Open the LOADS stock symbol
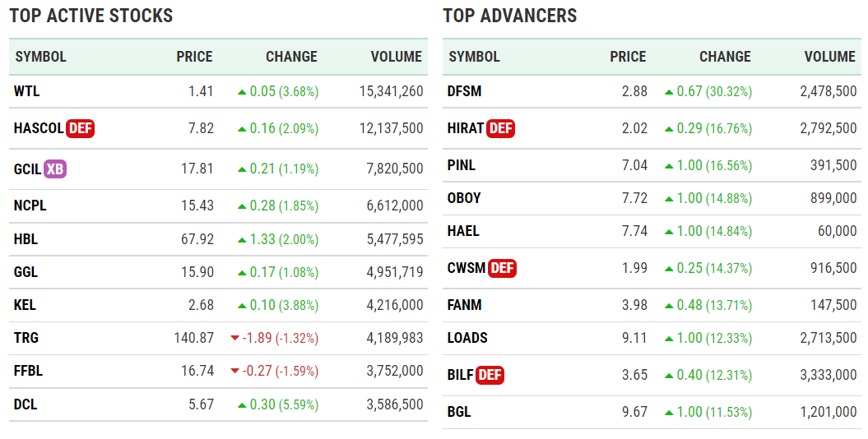 pyautogui.click(x=467, y=338)
